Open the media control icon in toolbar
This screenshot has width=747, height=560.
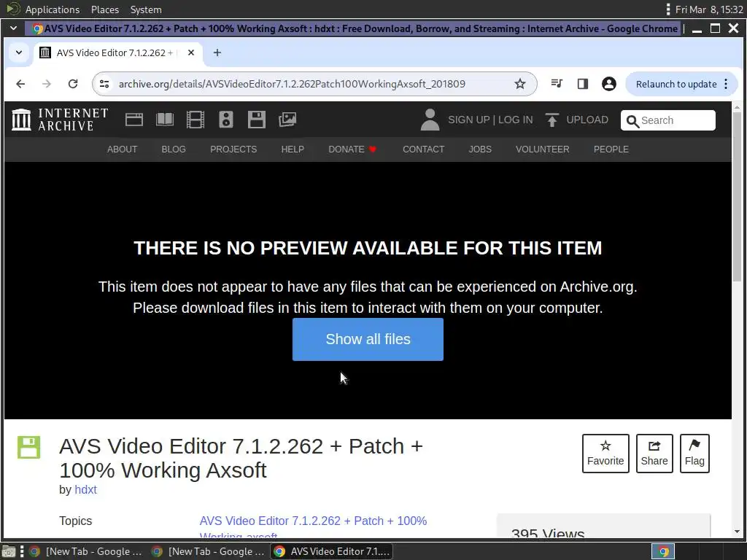(557, 84)
